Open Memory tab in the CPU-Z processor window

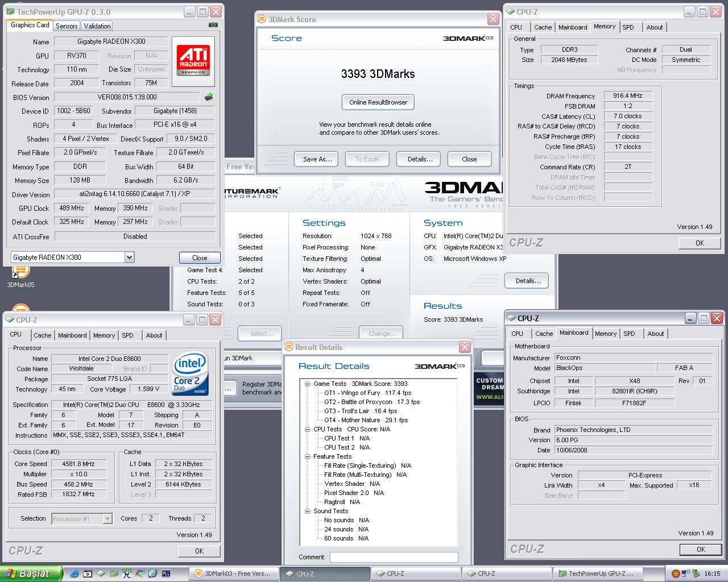[104, 335]
